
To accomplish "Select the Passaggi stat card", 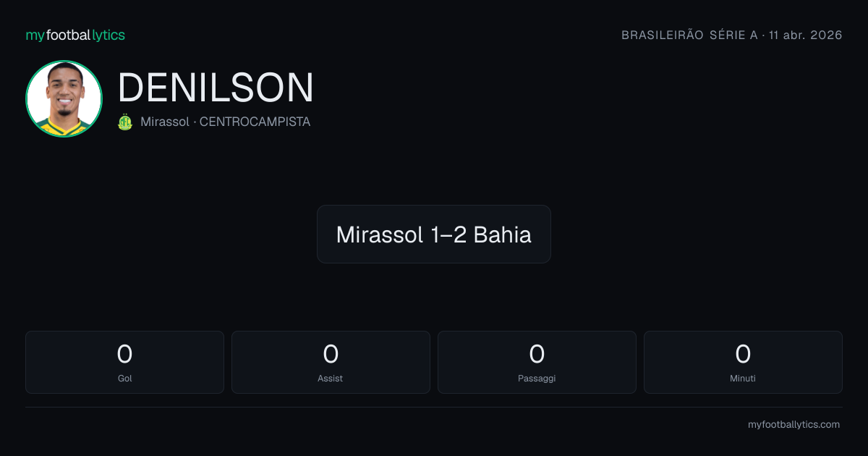I will click(x=537, y=362).
